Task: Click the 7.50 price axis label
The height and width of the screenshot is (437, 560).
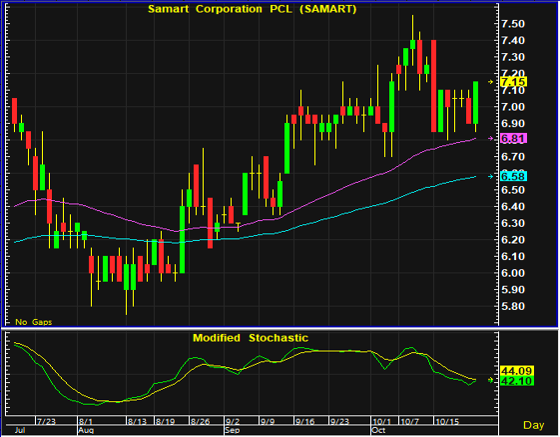Action: 513,24
